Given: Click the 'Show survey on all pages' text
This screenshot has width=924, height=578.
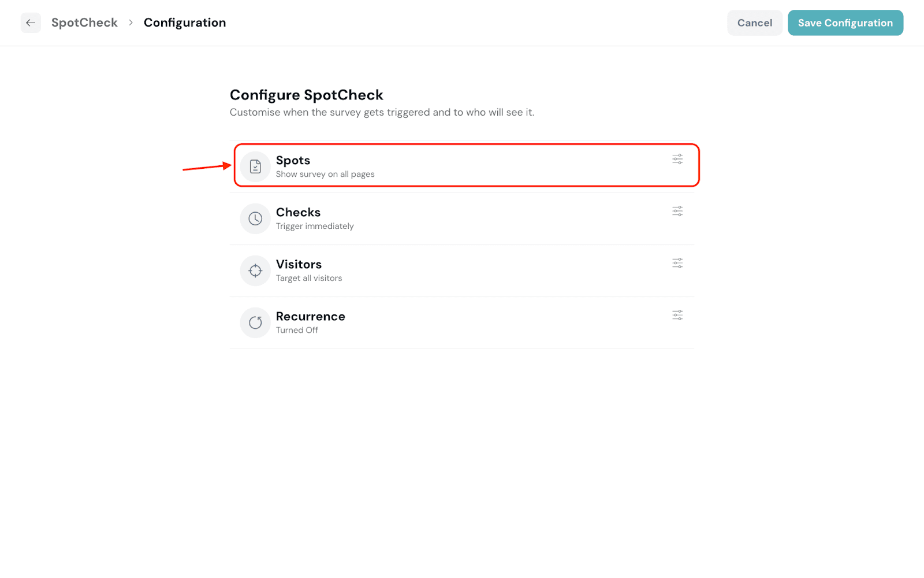Looking at the screenshot, I should click(325, 174).
